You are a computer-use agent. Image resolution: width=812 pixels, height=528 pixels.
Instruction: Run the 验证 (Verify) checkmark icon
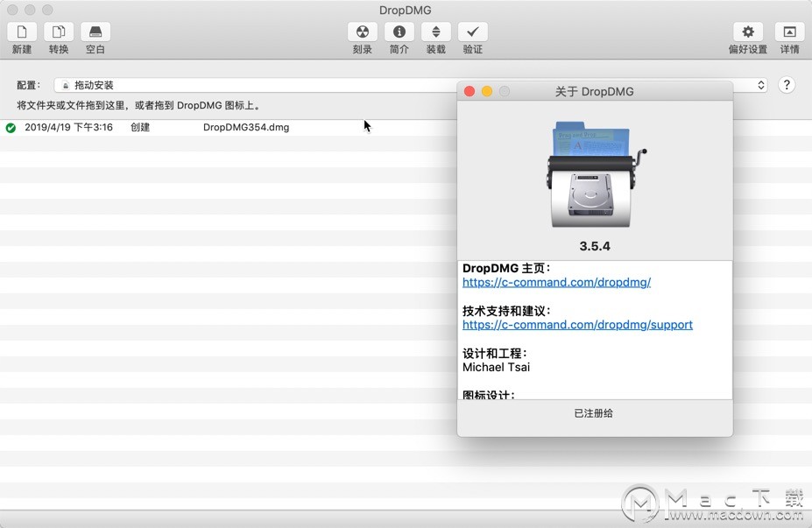click(473, 32)
